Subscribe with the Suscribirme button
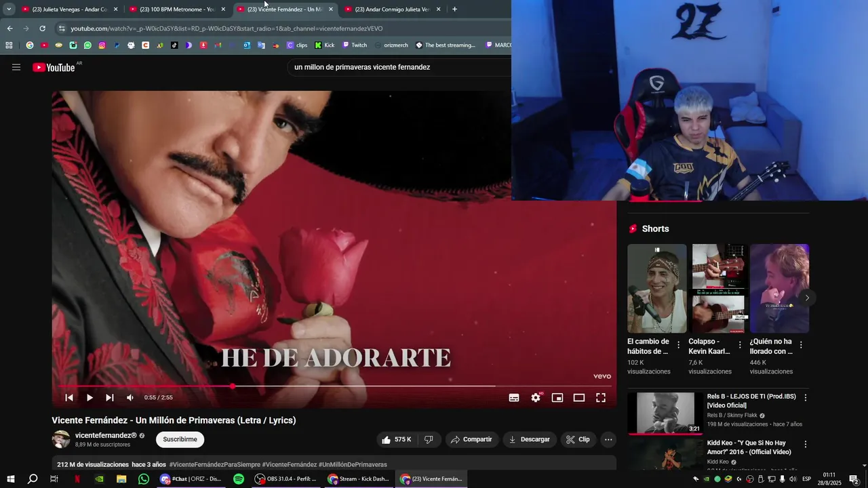This screenshot has width=868, height=488. click(180, 440)
